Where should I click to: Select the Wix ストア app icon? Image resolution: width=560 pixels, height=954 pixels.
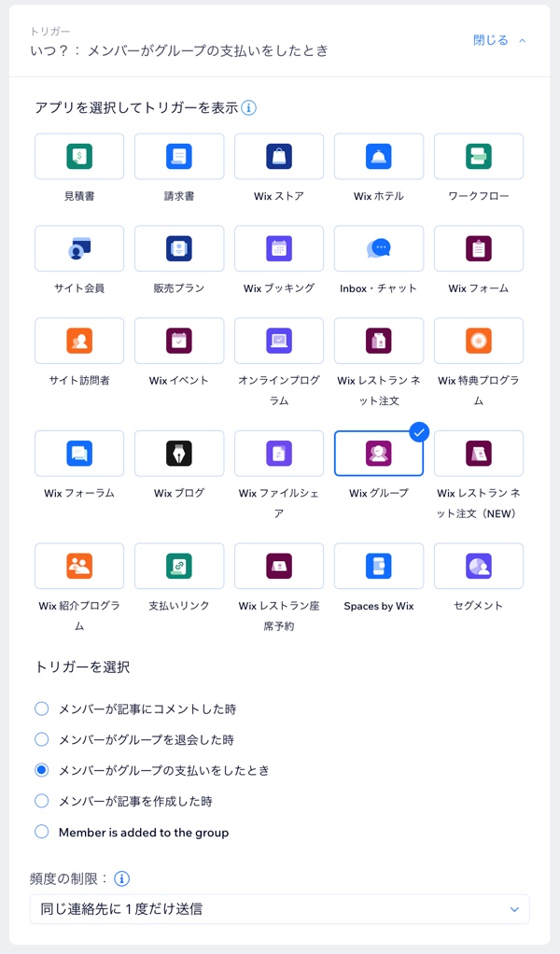[x=279, y=157]
